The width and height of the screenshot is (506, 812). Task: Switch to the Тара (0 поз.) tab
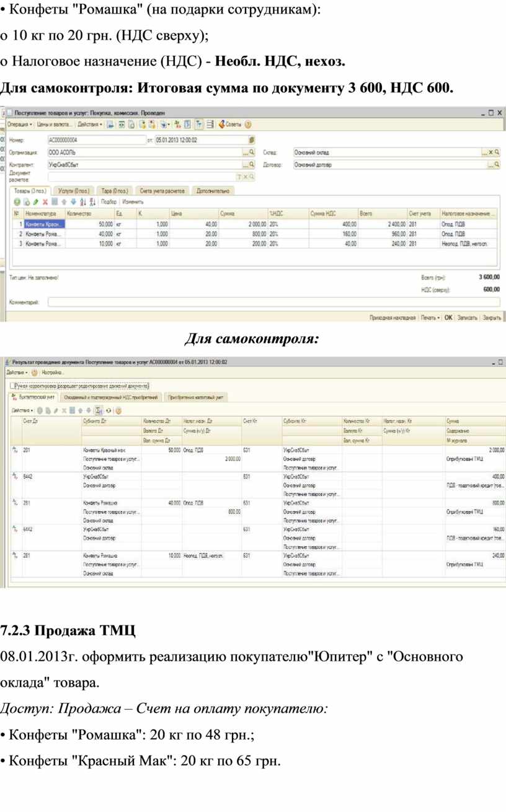click(113, 191)
